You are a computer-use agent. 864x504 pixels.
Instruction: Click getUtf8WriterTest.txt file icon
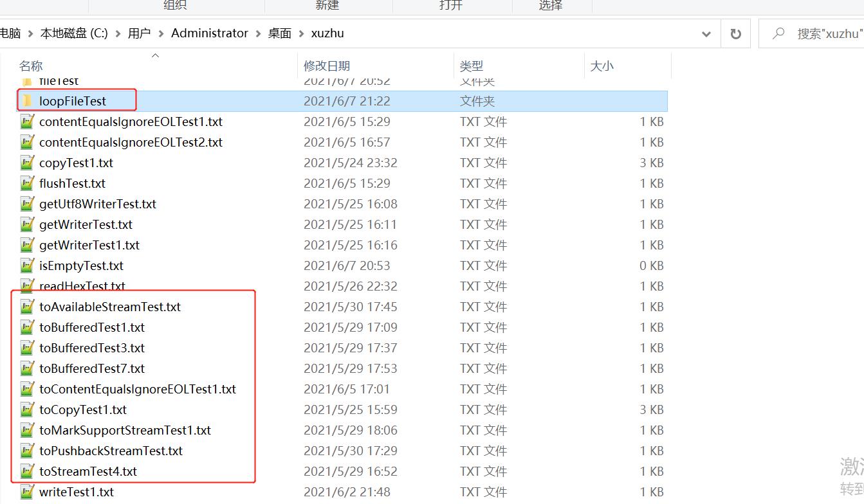tap(27, 204)
